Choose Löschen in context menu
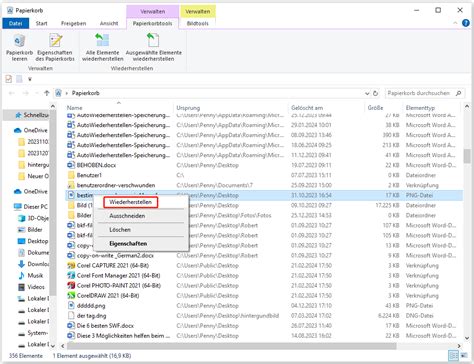This screenshot has height=364, width=474. point(120,230)
